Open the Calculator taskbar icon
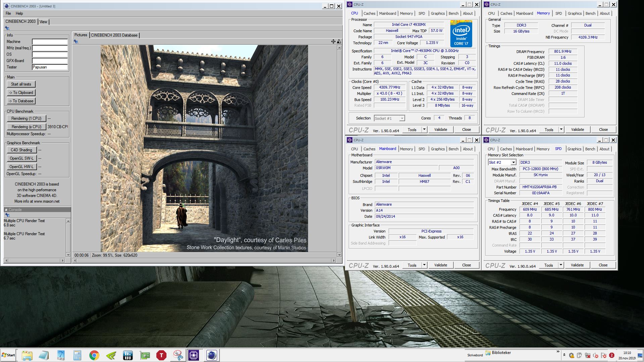 pos(77,355)
